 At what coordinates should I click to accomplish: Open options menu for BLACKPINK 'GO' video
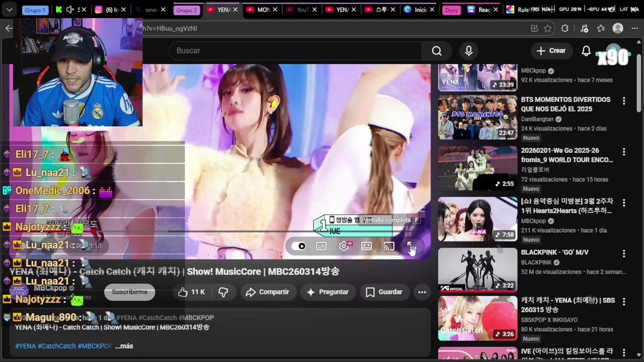tap(624, 253)
